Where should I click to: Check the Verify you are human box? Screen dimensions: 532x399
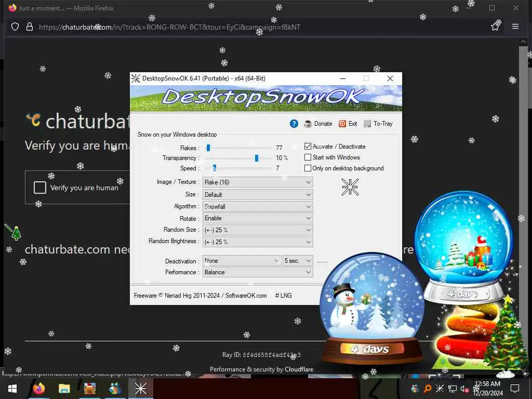(x=40, y=187)
